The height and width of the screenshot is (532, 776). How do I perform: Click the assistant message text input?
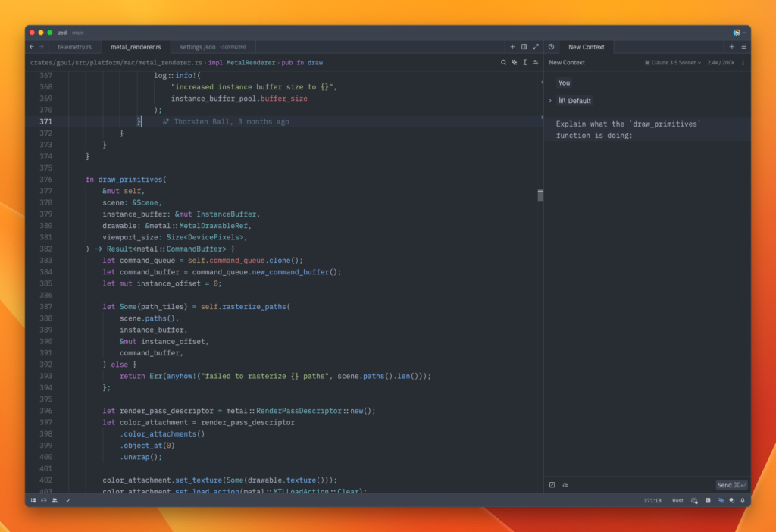pos(647,130)
